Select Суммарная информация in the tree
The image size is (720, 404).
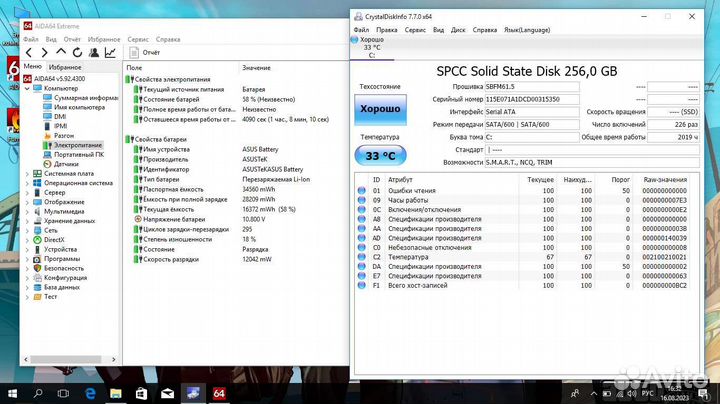click(x=81, y=98)
